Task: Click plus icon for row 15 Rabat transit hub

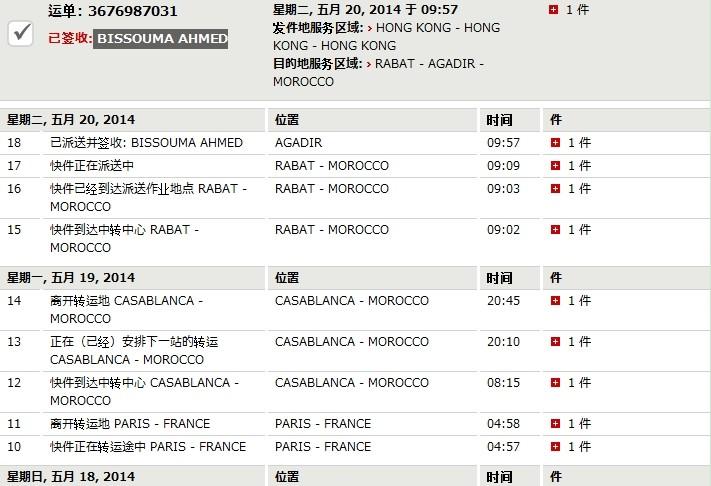Action: [x=556, y=230]
